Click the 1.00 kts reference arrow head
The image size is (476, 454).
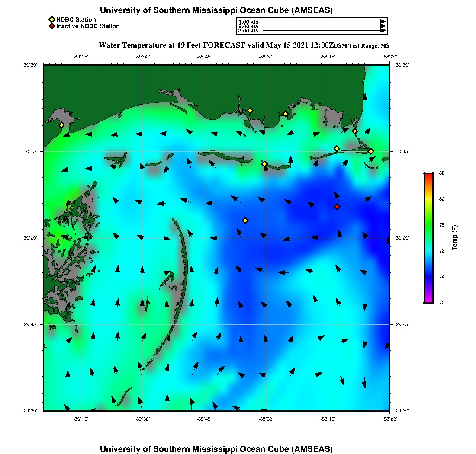point(383,22)
